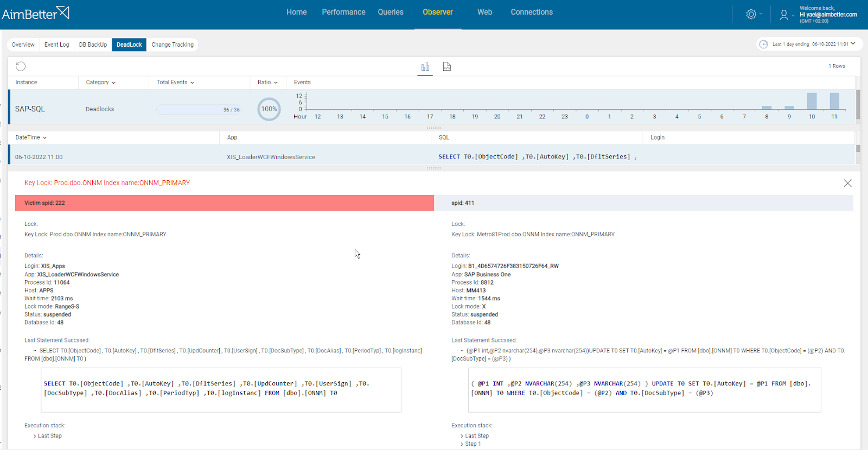Switch to code file view icon
This screenshot has height=461, width=868.
447,67
